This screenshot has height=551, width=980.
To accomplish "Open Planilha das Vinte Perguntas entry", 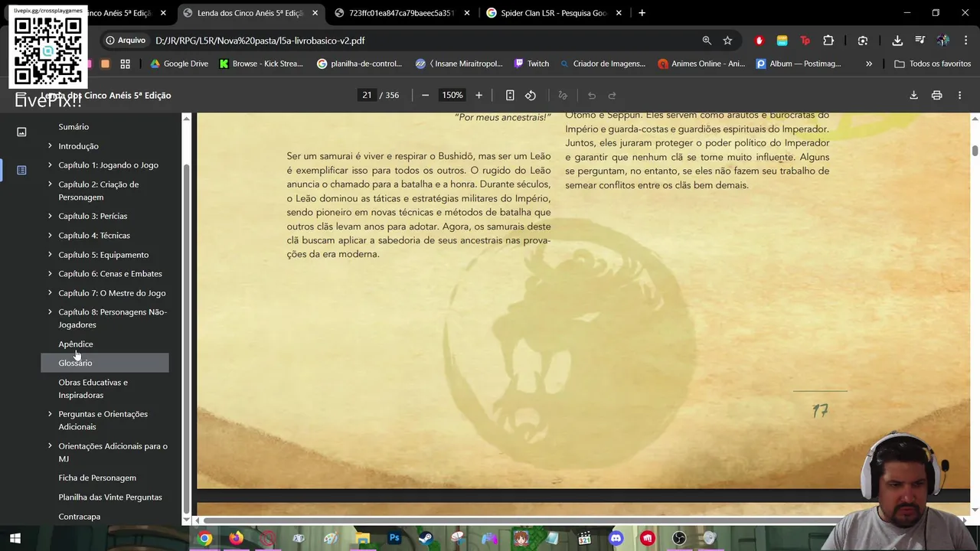I will [110, 497].
